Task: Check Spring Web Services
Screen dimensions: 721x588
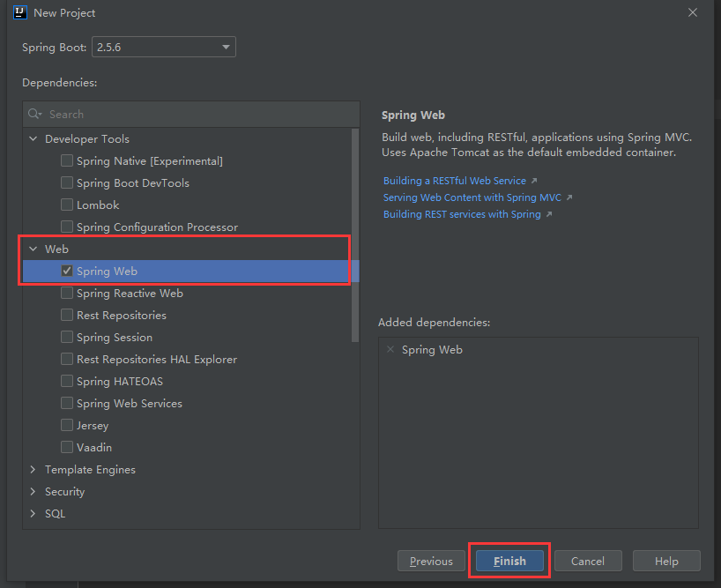Action: tap(67, 403)
